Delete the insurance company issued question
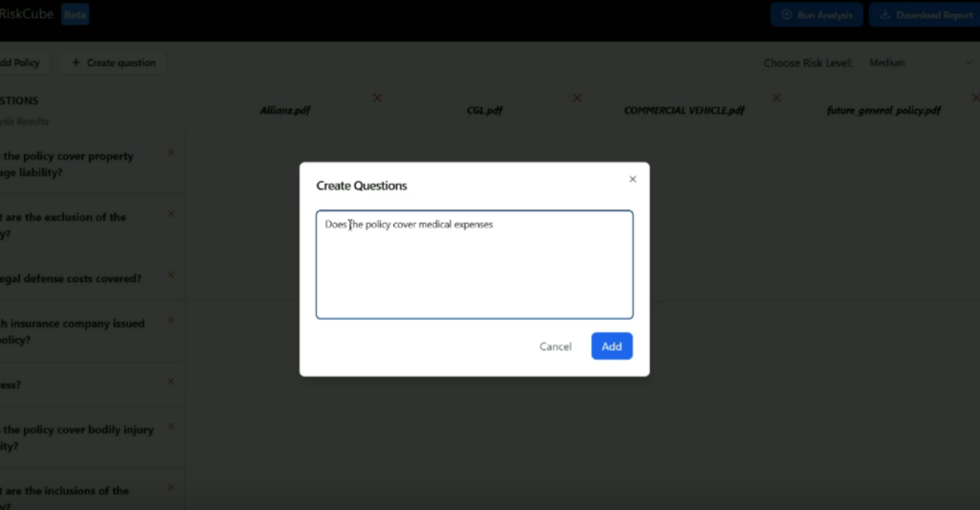980x510 pixels. (x=171, y=320)
